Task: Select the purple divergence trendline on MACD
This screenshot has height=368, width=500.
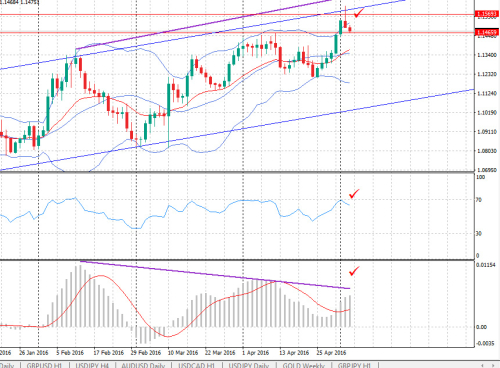Action: (215, 275)
